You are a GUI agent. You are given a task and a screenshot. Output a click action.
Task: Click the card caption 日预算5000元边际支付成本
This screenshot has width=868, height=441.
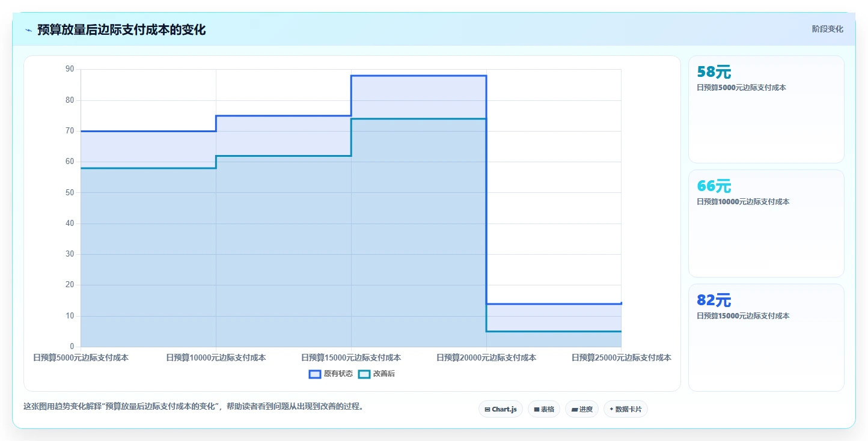(x=741, y=88)
